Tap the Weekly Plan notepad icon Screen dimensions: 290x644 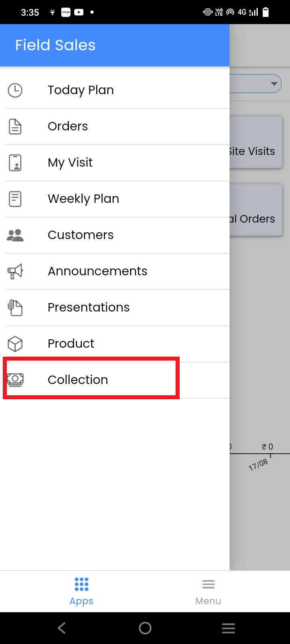click(15, 199)
